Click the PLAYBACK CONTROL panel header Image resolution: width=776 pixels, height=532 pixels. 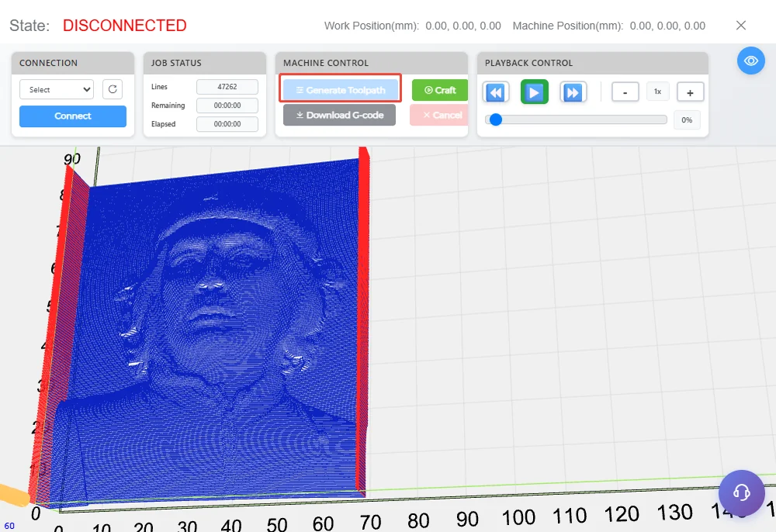(x=593, y=64)
